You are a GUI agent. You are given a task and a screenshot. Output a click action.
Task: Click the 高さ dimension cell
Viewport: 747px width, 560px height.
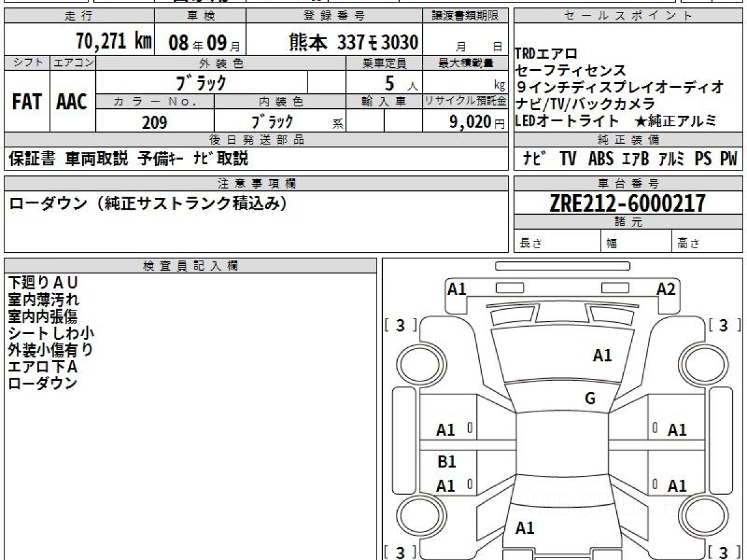tap(708, 241)
